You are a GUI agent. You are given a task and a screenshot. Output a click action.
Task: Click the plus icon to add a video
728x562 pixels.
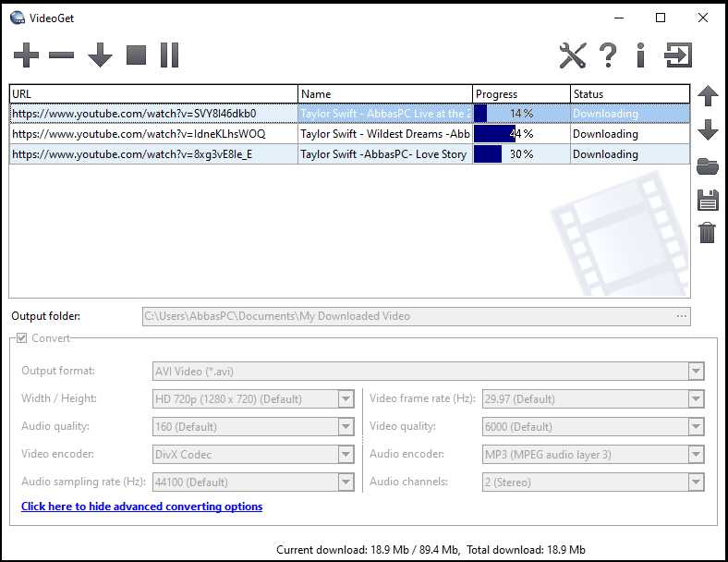(26, 55)
